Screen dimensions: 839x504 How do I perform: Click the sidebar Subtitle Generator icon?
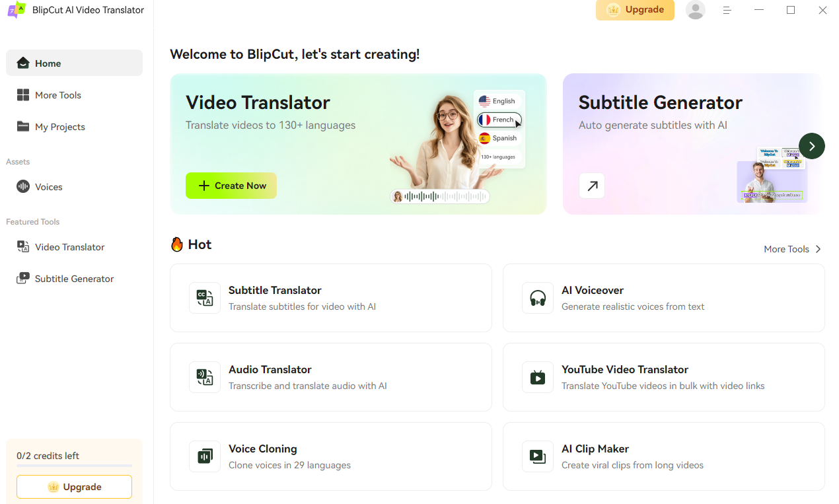23,279
